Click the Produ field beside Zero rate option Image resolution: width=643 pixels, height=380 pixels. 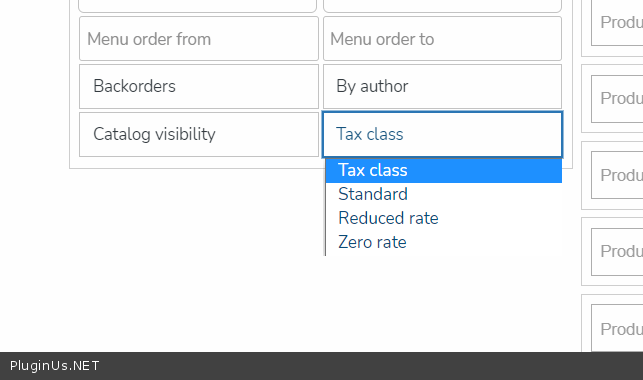[x=617, y=252]
